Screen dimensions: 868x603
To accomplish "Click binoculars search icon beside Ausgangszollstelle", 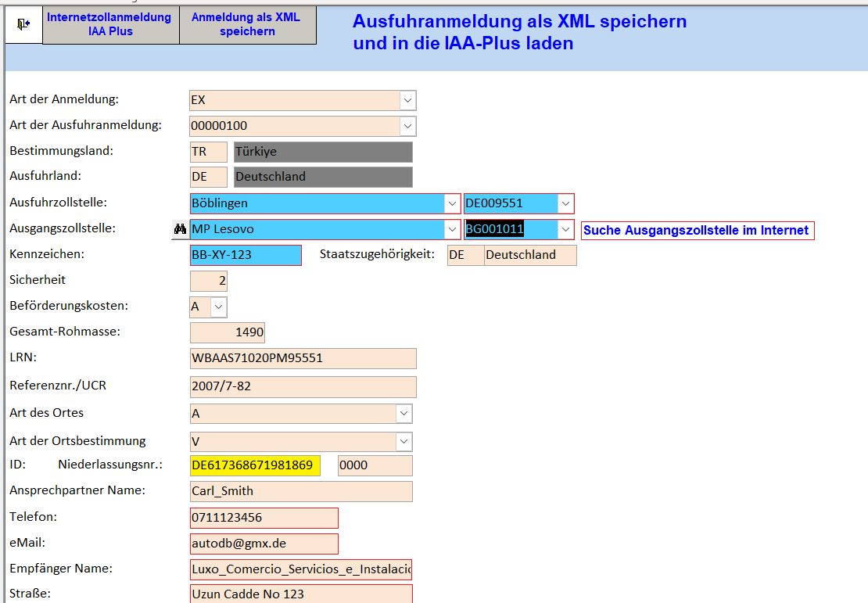I will coord(179,229).
